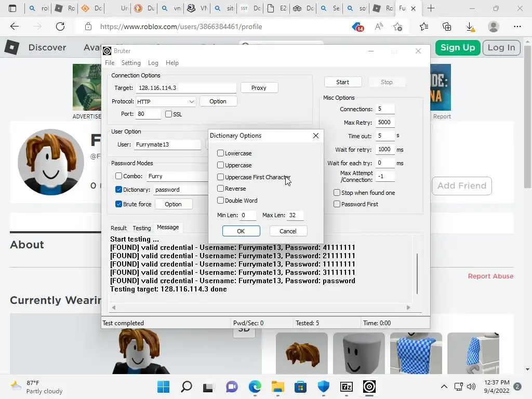Screen dimensions: 532x399
Task: Add page to favorites star icon
Action: point(397,26)
